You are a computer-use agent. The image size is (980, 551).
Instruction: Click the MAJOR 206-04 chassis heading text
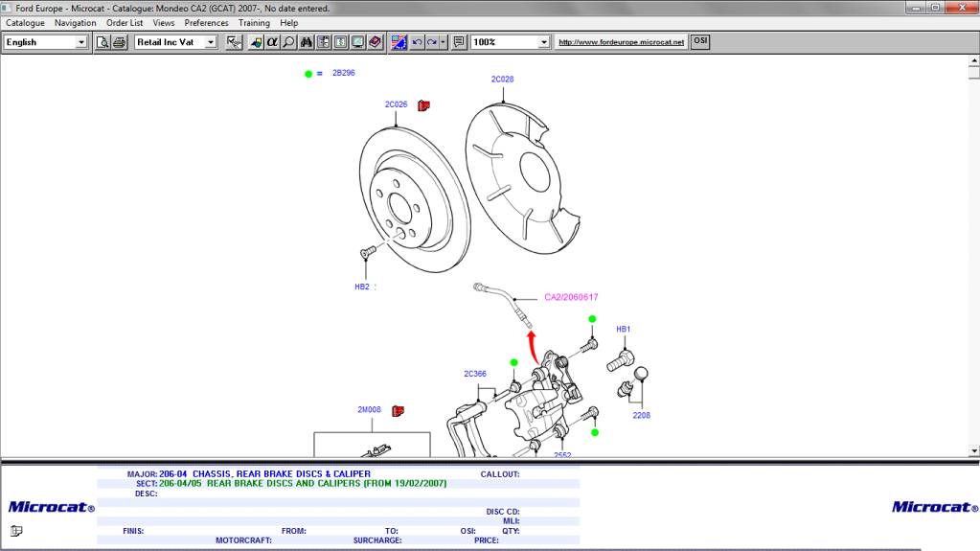click(264, 474)
